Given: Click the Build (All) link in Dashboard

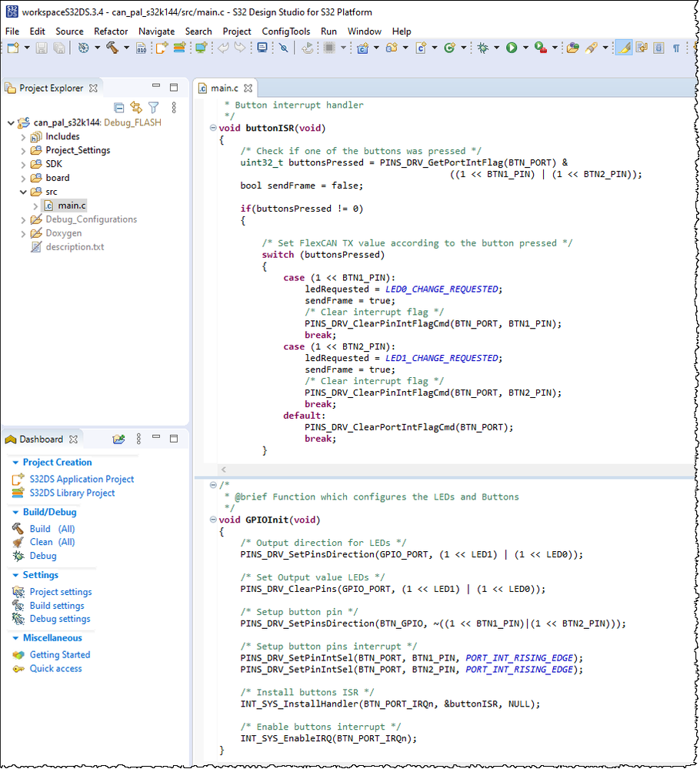Looking at the screenshot, I should (52, 529).
